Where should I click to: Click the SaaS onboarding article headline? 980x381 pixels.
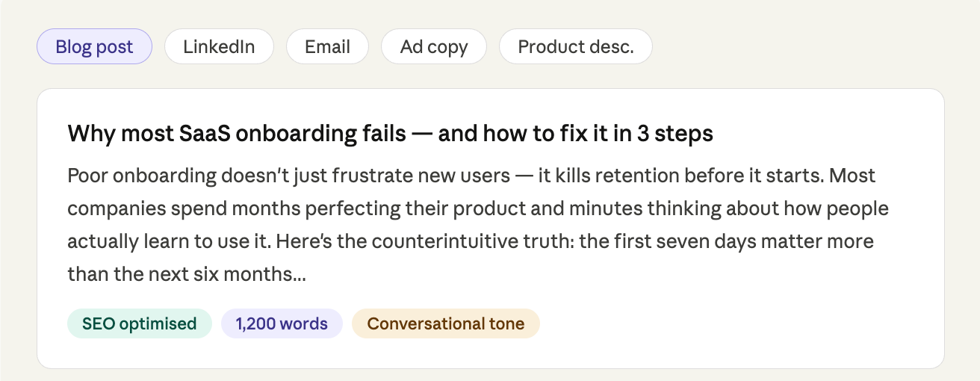click(390, 134)
